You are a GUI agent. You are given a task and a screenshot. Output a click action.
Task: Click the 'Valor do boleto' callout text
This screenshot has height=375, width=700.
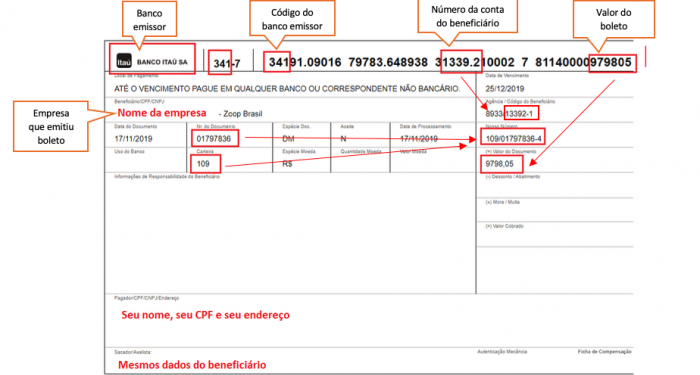tap(613, 19)
